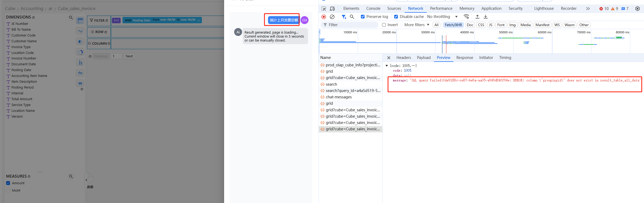Open the No throttling dropdown

point(442,17)
